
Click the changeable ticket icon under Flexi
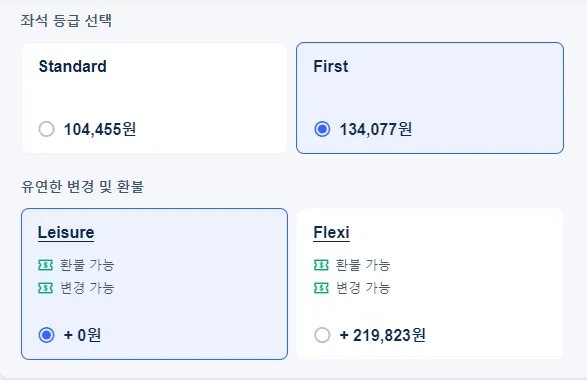pyautogui.click(x=321, y=288)
